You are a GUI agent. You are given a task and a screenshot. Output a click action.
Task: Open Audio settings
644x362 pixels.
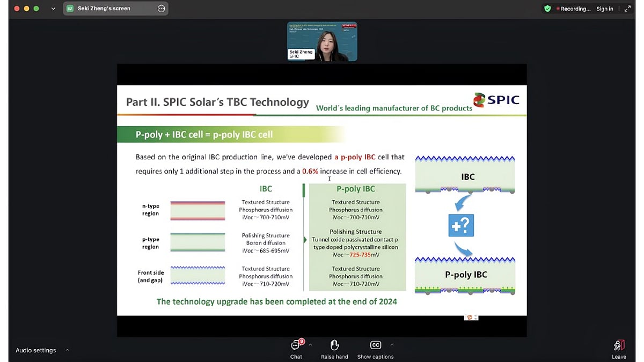pos(35,350)
